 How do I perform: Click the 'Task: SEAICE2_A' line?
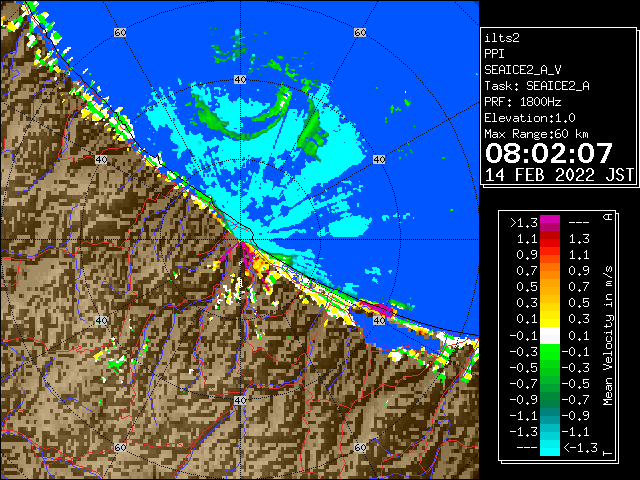537,86
